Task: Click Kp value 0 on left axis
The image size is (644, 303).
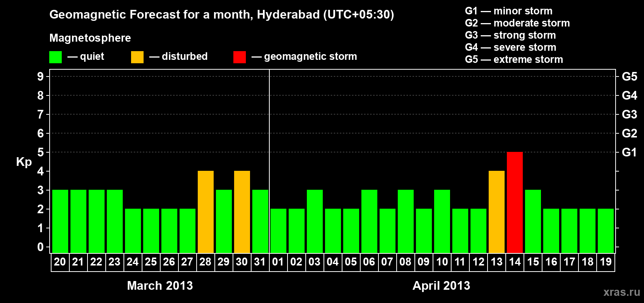Action: pyautogui.click(x=41, y=247)
